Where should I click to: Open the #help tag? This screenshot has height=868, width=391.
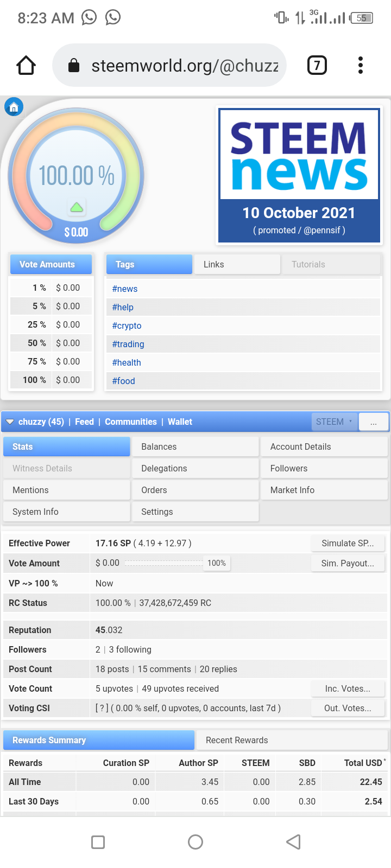click(x=123, y=307)
